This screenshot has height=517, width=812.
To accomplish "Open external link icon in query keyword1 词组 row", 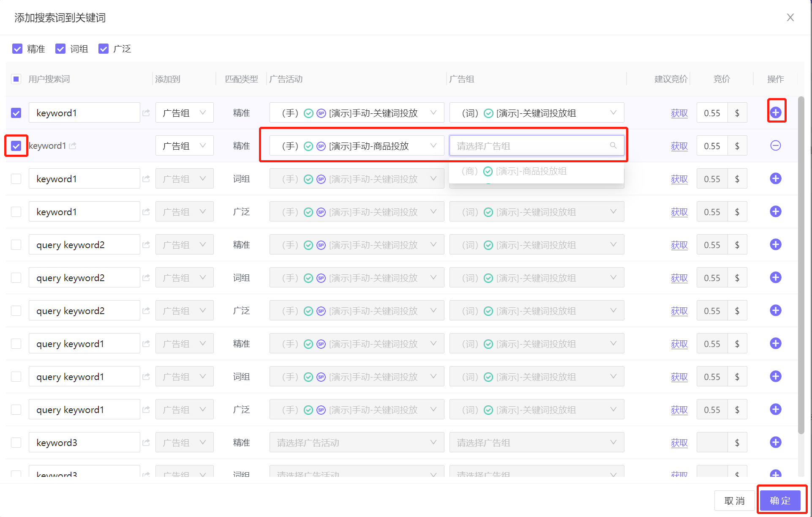I will tap(146, 377).
